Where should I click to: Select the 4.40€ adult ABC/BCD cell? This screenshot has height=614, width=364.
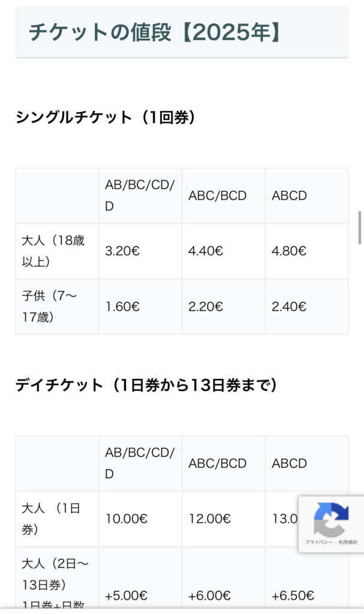point(224,251)
